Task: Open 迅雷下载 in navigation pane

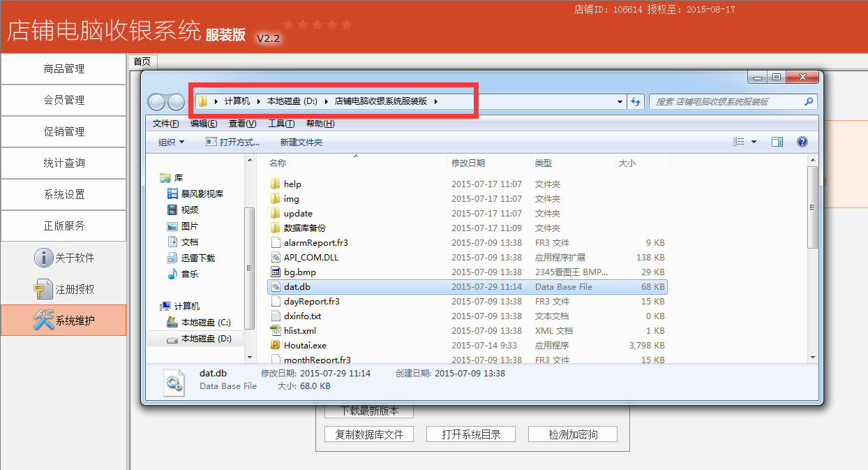Action: (x=191, y=258)
